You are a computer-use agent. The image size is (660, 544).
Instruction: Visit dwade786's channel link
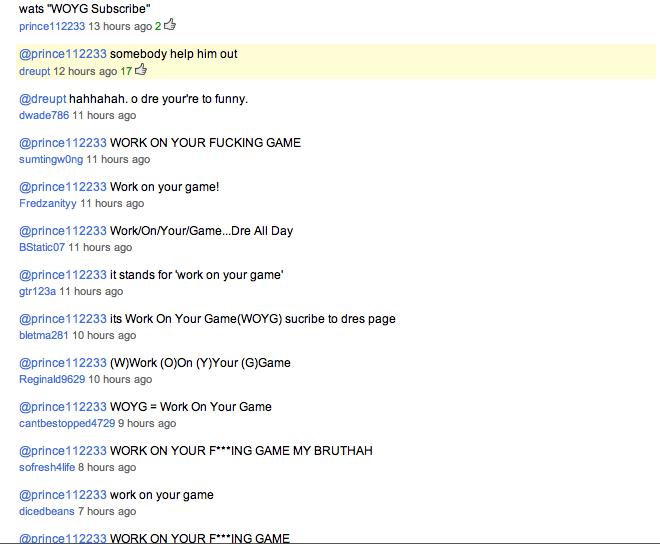(44, 116)
